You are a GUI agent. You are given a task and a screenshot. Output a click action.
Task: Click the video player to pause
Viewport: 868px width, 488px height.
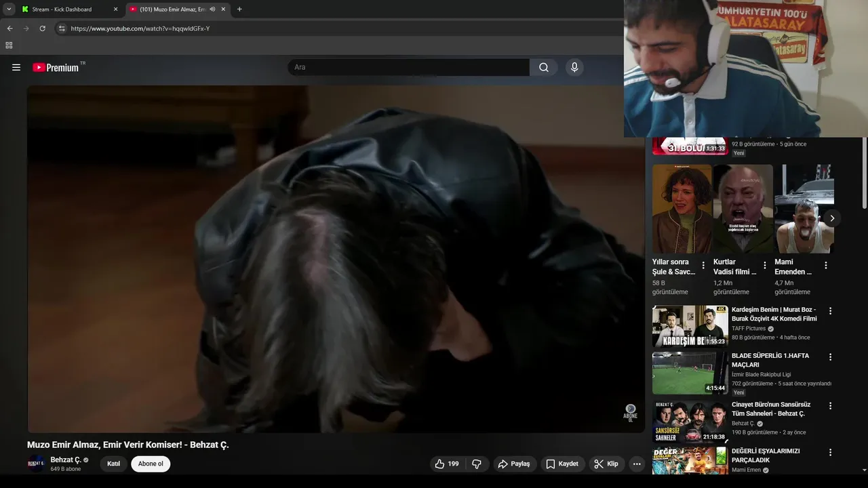coord(335,259)
